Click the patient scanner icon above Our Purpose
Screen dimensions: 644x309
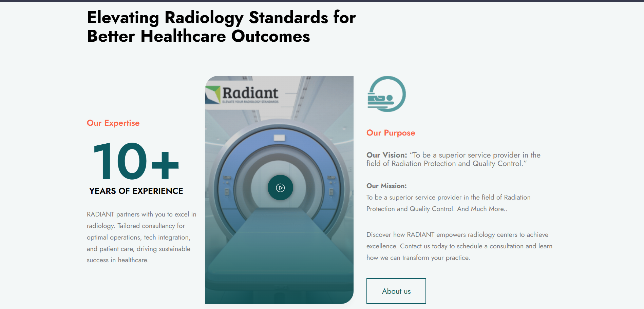[386, 94]
